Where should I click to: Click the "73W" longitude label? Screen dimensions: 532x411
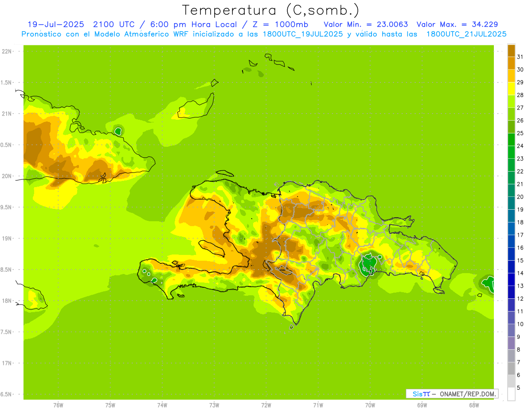[x=214, y=405]
